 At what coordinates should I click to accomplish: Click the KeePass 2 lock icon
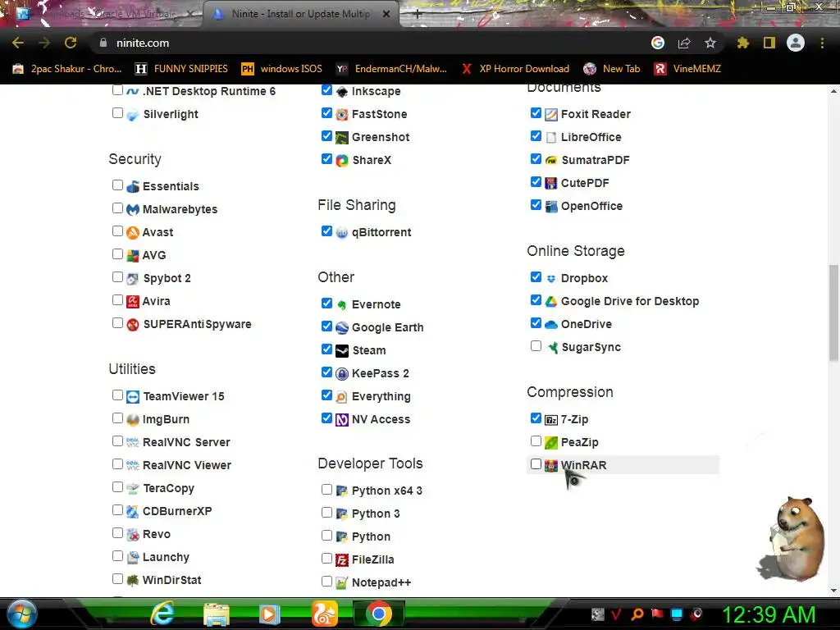tap(342, 374)
